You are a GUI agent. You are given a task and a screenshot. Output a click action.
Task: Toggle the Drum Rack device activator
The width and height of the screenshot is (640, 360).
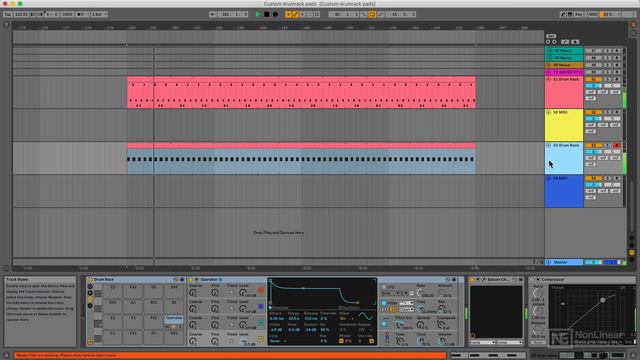point(90,280)
